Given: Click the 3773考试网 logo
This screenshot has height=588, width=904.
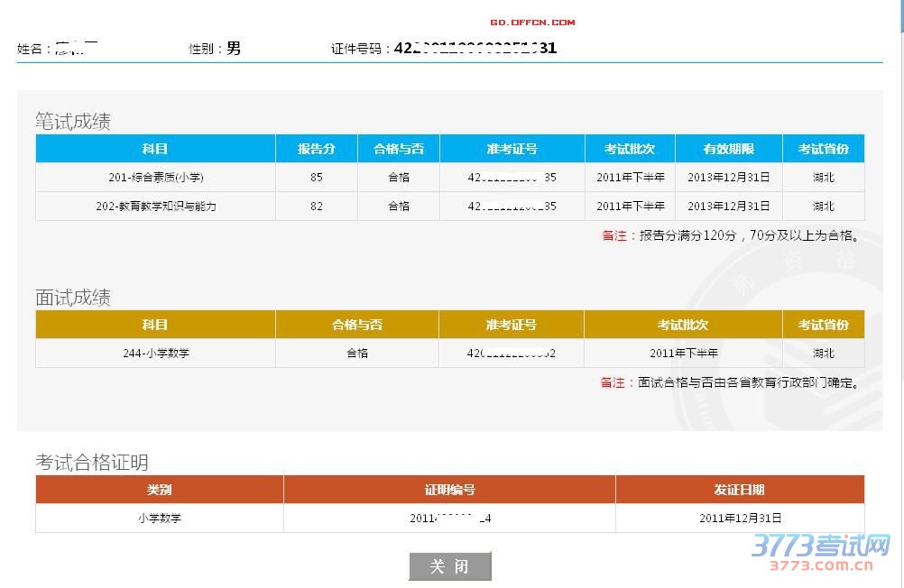Looking at the screenshot, I should [820, 551].
